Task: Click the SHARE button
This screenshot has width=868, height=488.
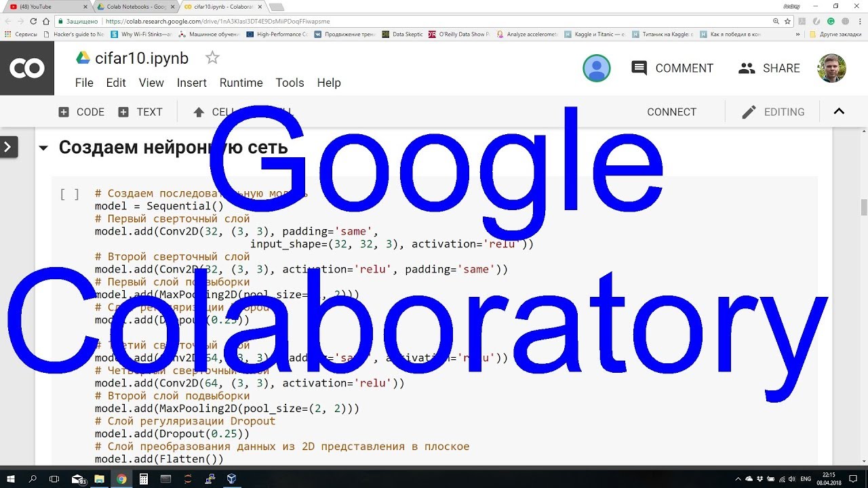Action: 769,68
